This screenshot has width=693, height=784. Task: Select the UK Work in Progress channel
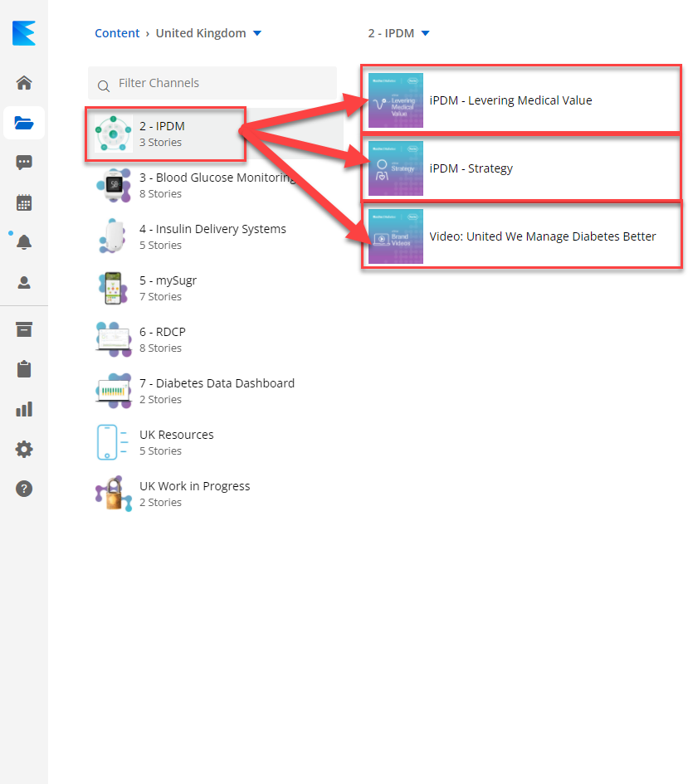click(x=216, y=494)
